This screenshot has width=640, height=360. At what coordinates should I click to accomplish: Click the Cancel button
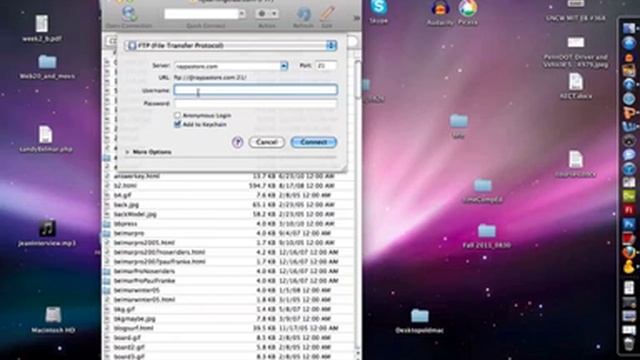click(x=267, y=142)
